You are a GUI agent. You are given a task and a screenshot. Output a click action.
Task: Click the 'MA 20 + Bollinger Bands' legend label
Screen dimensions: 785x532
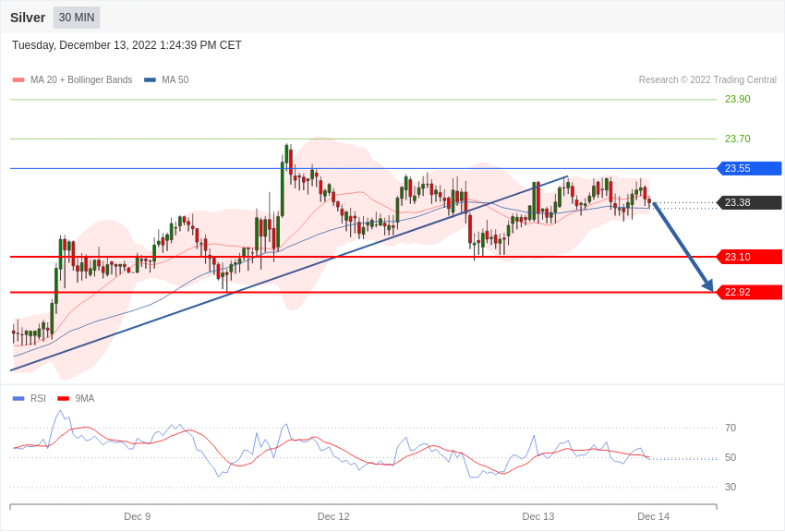[81, 80]
